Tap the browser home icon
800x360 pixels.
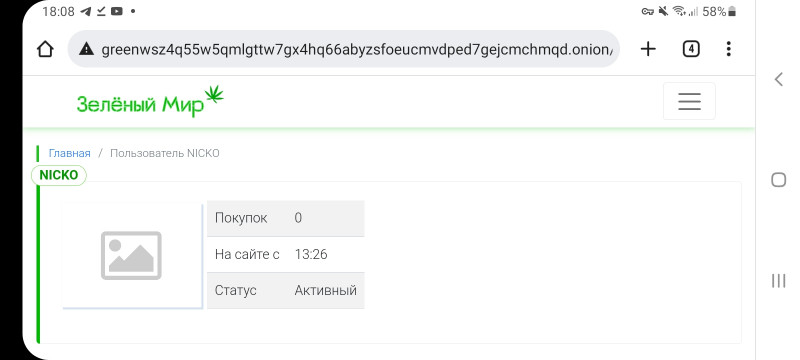(45, 49)
